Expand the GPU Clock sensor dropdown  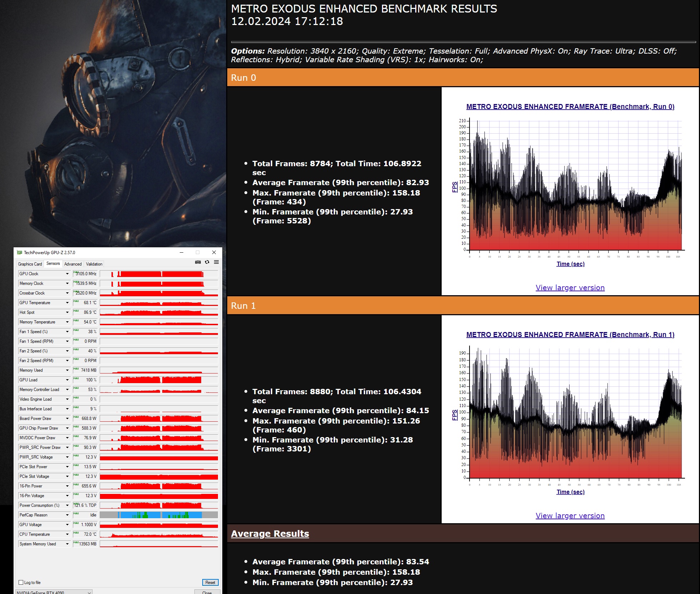click(67, 274)
